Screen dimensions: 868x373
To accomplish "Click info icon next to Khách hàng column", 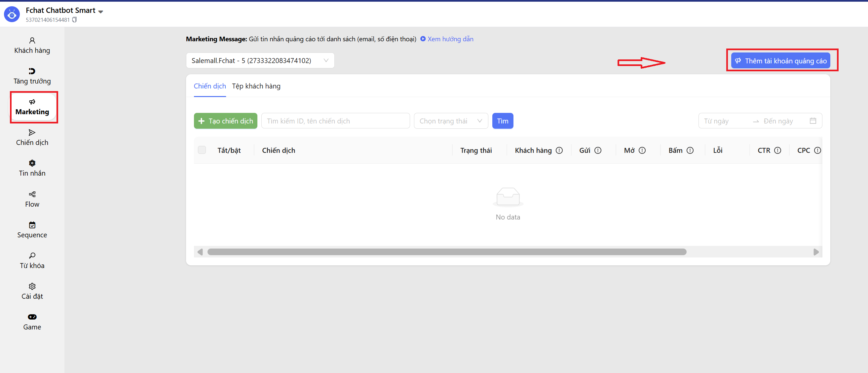I will [559, 151].
